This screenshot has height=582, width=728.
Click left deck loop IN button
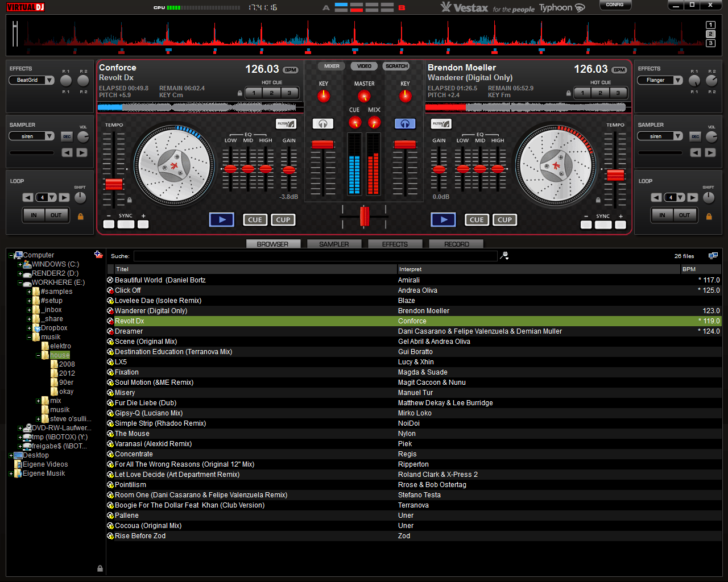click(34, 215)
